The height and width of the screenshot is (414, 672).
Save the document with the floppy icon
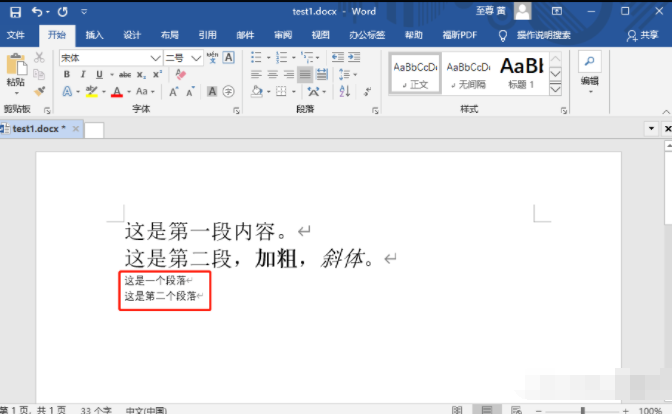pos(15,12)
